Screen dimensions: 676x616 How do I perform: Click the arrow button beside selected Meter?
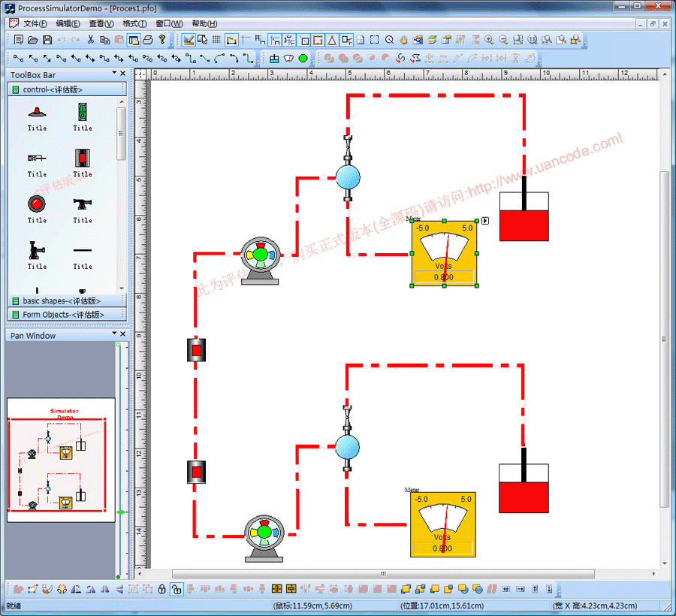(485, 220)
